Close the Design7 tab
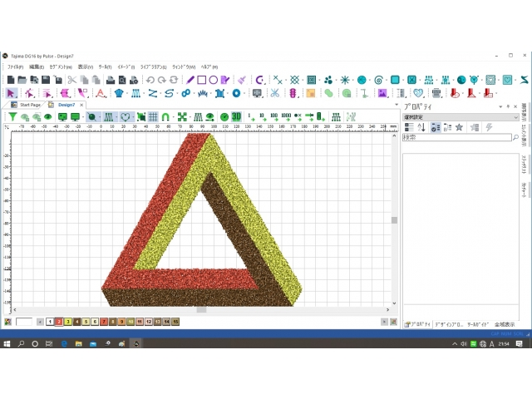532x399 pixels. (x=81, y=106)
